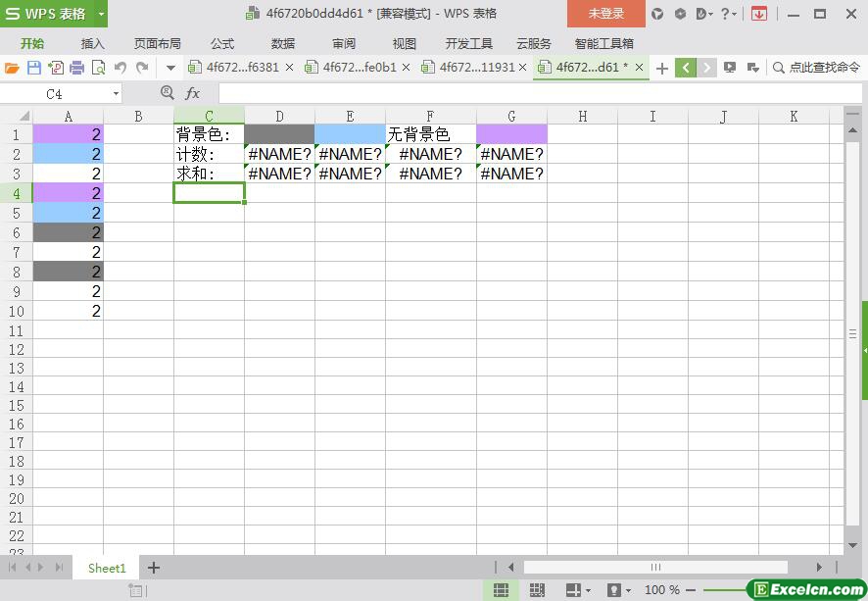Open the 公式 ribbon tab
This screenshot has width=868, height=601.
[222, 43]
